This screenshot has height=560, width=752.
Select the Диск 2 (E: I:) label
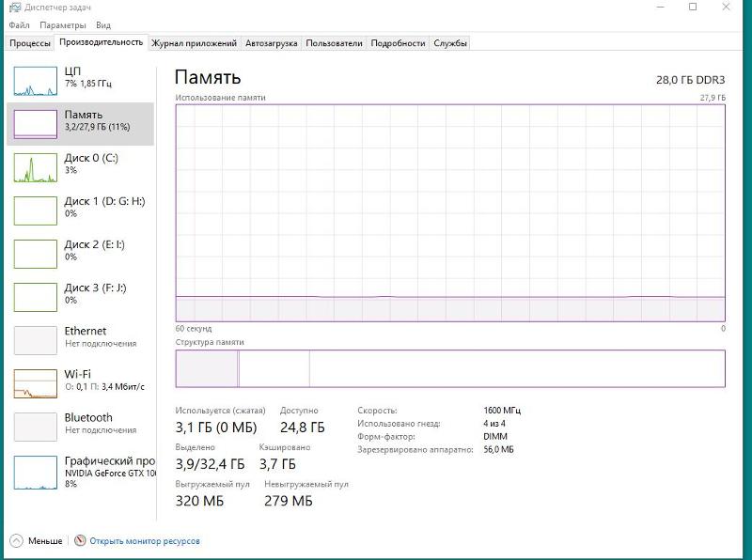pos(95,244)
